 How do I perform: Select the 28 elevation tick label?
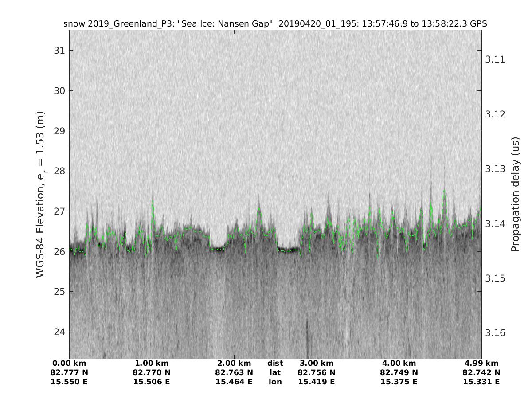coord(59,171)
